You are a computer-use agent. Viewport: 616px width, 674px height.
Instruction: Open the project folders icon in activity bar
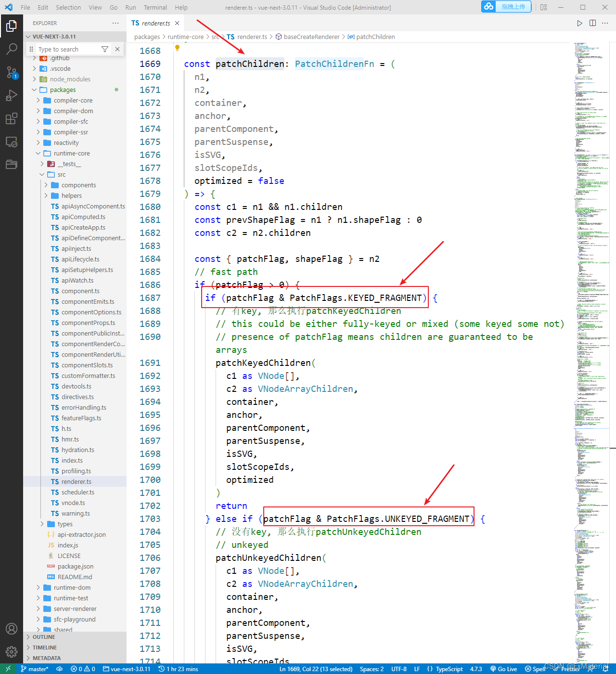pyautogui.click(x=12, y=165)
